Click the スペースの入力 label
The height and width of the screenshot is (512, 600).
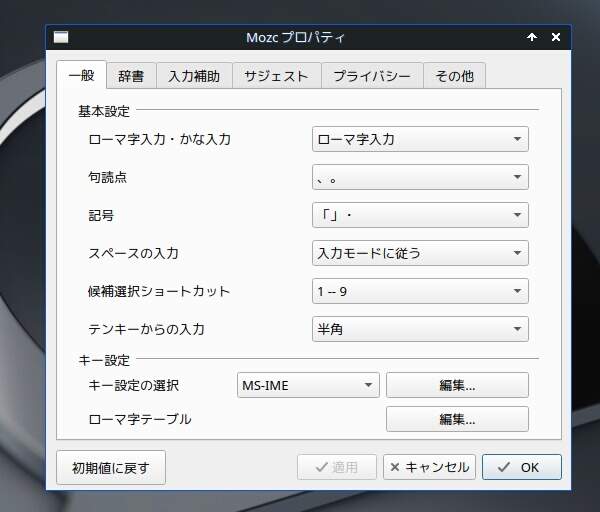point(134,253)
